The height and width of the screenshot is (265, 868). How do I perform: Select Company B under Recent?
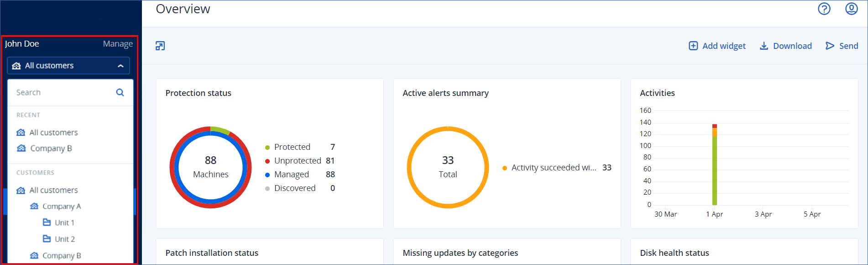click(x=51, y=148)
